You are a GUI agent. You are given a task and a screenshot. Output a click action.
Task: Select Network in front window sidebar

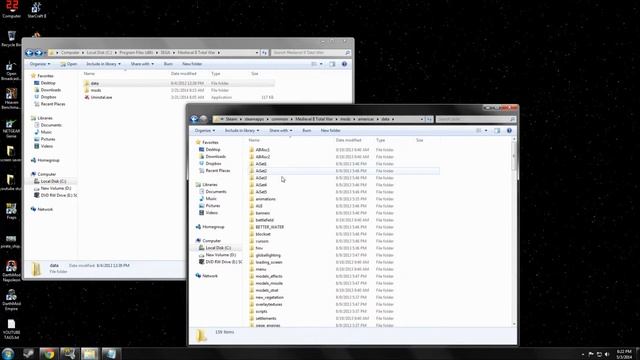pos(210,276)
